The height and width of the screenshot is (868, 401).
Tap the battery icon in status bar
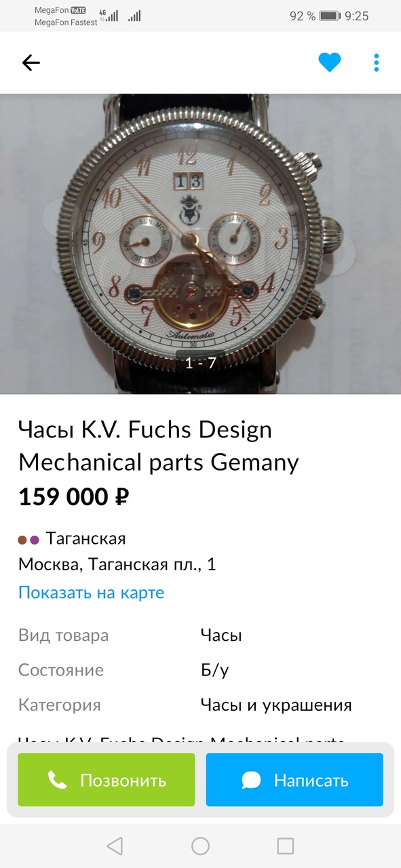tap(330, 16)
